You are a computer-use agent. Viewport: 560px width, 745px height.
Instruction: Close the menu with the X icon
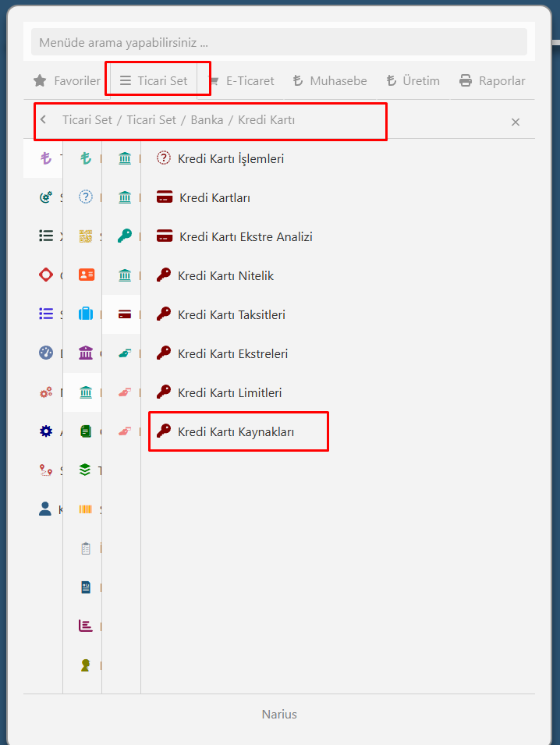click(516, 122)
